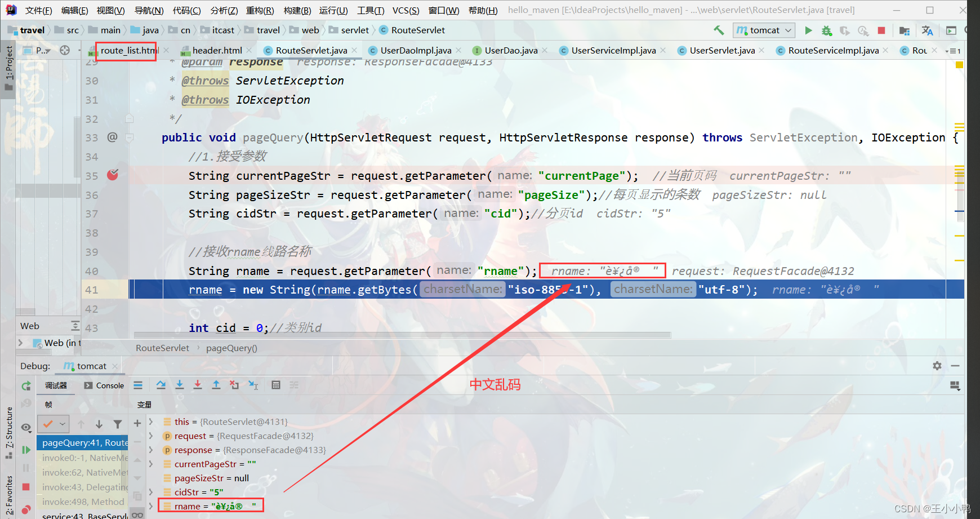Viewport: 980px width, 519px height.
Task: Click the Web panel sort icon
Action: point(75,326)
